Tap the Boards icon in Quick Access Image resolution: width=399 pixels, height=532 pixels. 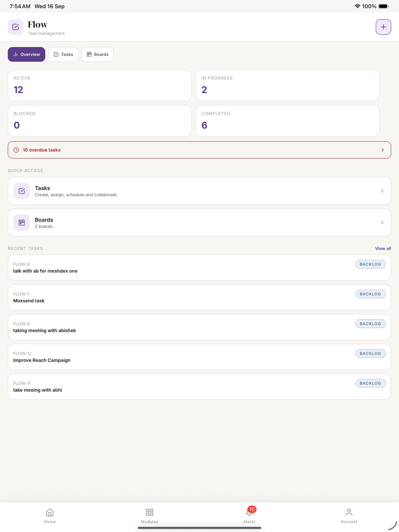(22, 223)
